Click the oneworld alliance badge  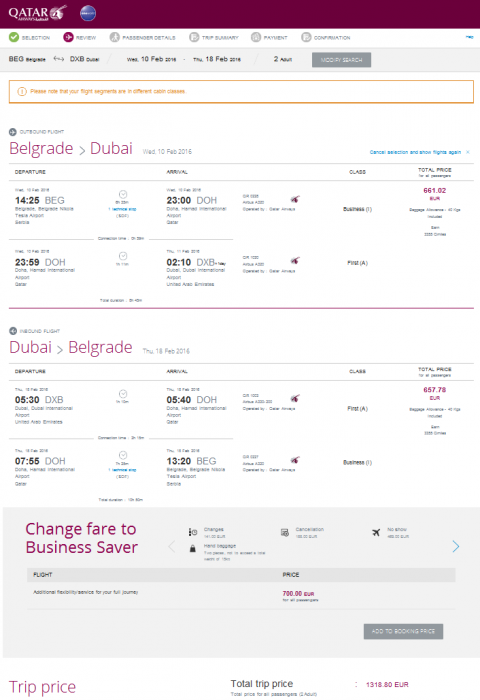88,13
